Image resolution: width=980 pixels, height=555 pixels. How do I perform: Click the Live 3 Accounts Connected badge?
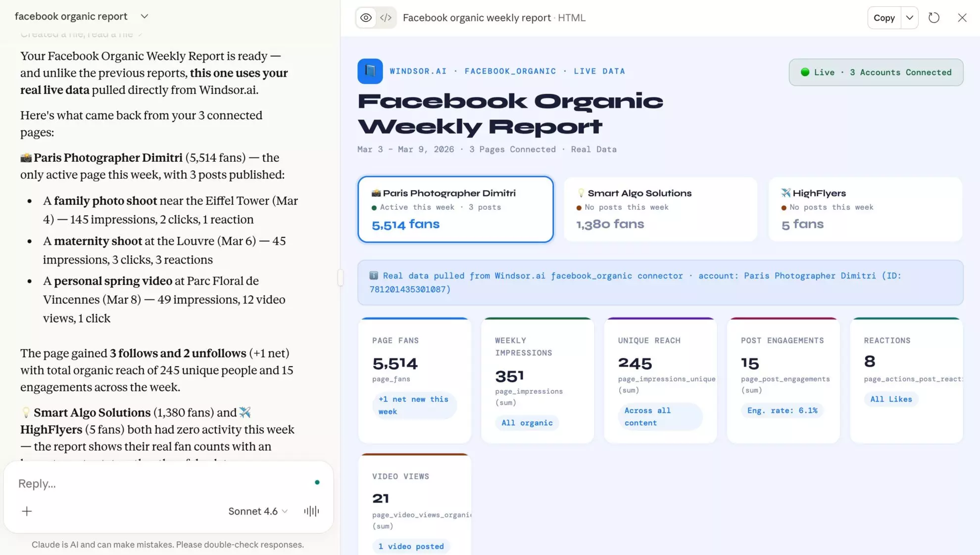876,72
